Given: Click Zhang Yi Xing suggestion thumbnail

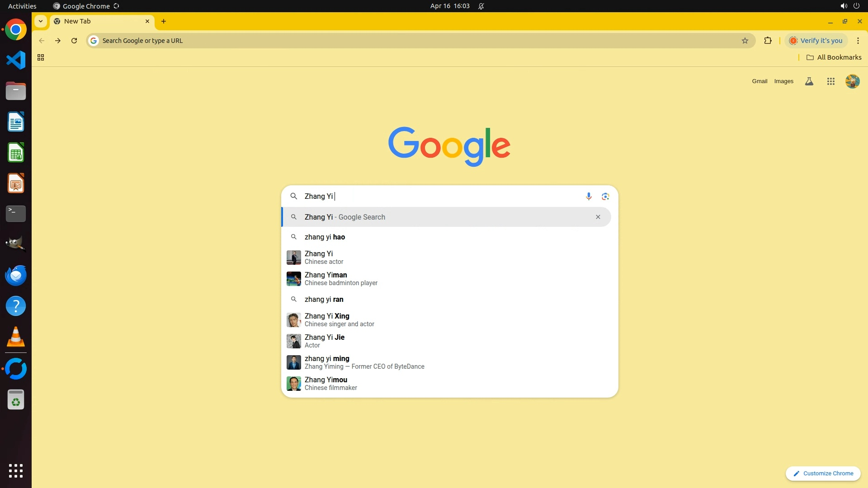Looking at the screenshot, I should (294, 320).
